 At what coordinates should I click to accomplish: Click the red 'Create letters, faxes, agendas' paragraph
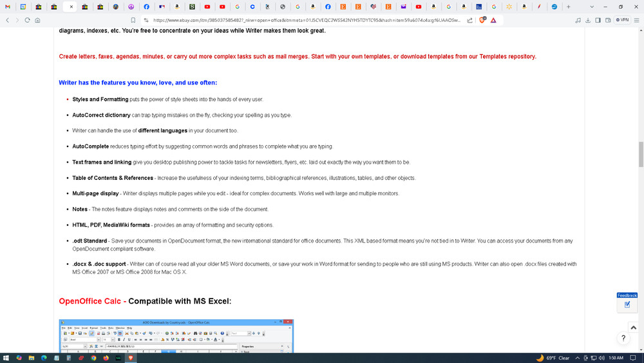(x=298, y=56)
